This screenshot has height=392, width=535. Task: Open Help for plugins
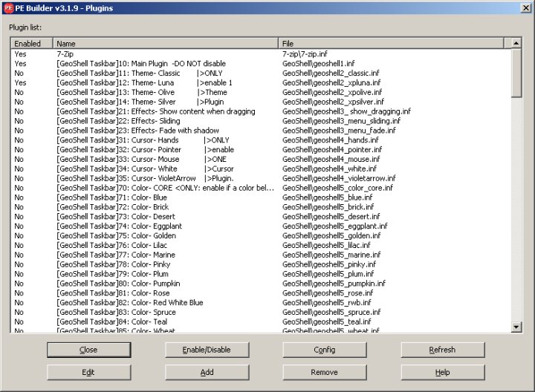pyautogui.click(x=443, y=372)
